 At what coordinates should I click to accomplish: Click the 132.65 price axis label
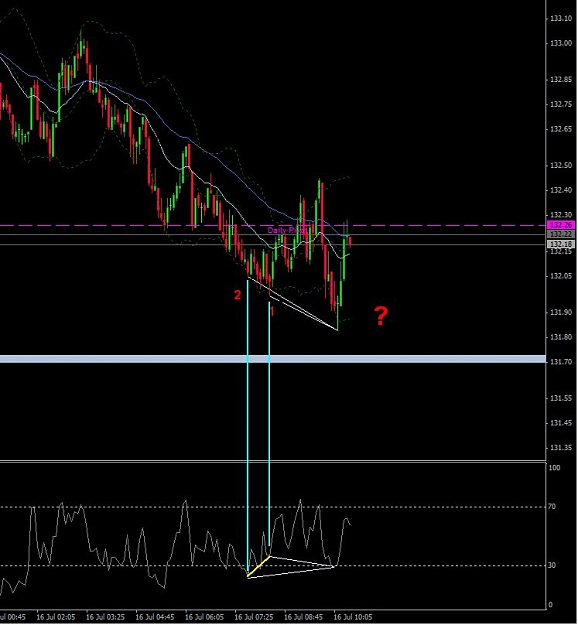click(x=560, y=129)
